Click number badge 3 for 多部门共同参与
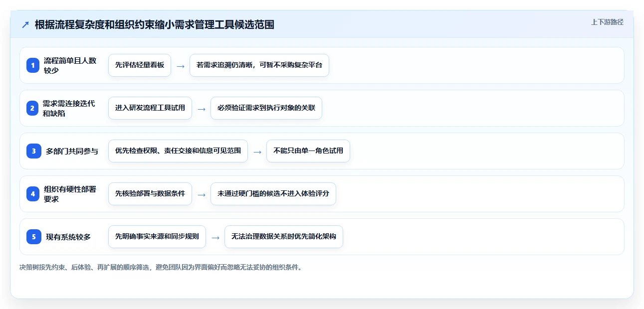644x309 pixels. (33, 151)
